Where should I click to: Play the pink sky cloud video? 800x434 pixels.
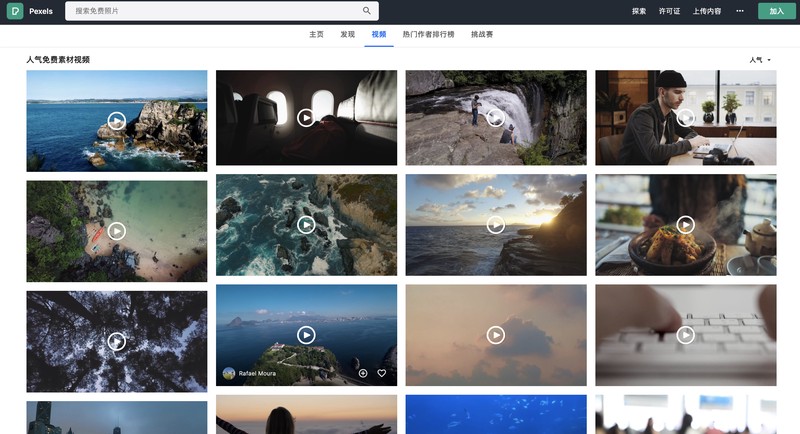coord(496,335)
